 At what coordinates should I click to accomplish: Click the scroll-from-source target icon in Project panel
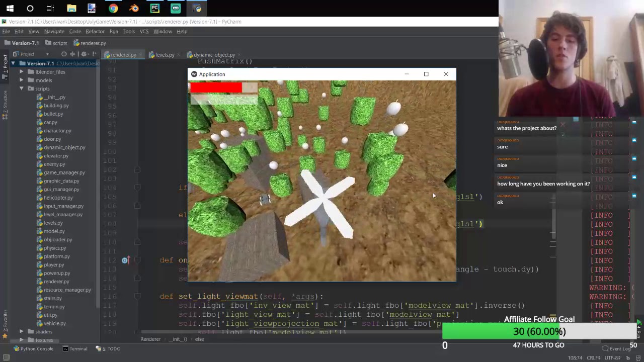64,54
